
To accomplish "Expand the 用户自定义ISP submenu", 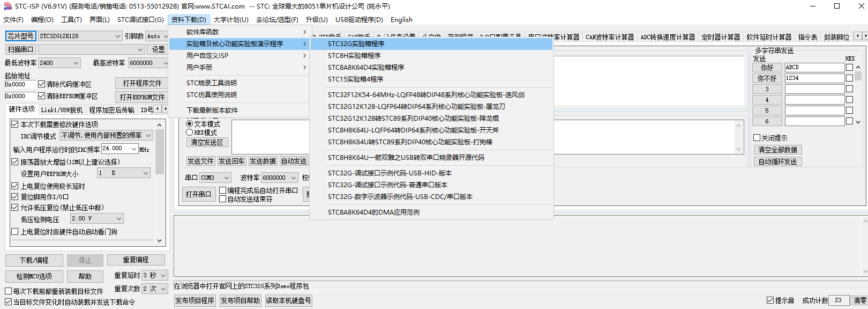I will [240, 56].
